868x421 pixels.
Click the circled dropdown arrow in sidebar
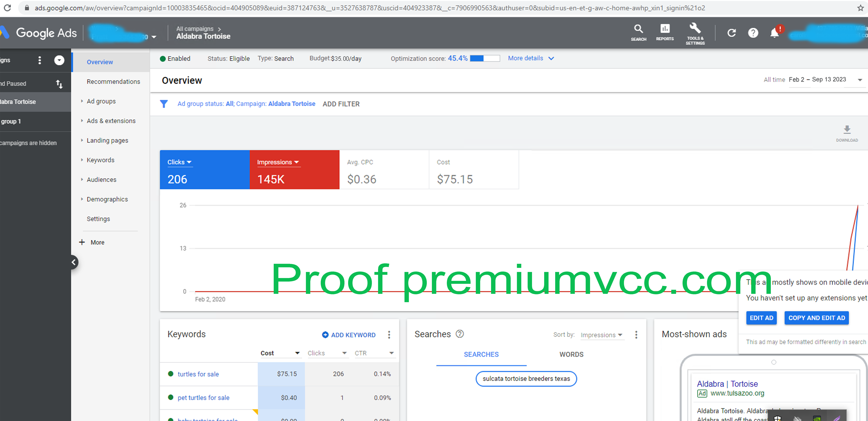click(x=59, y=60)
